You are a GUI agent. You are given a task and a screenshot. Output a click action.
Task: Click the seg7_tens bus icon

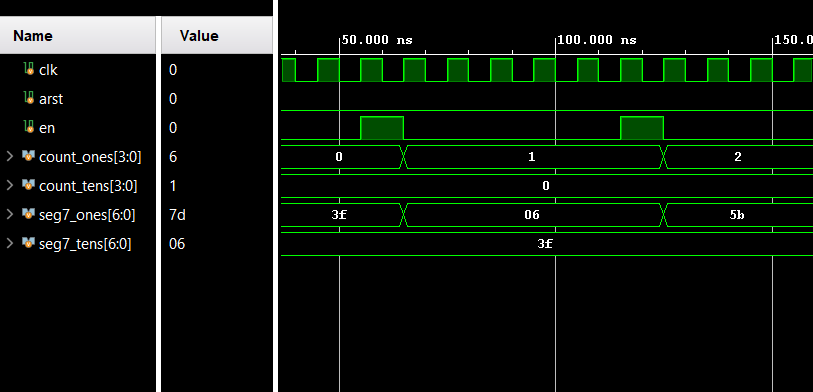(29, 243)
